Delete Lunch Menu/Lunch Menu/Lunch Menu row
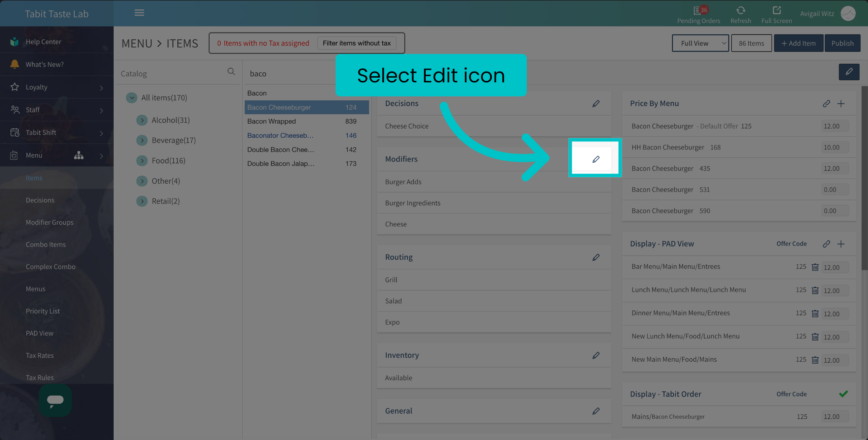Screen dimensions: 868x440 (815, 291)
